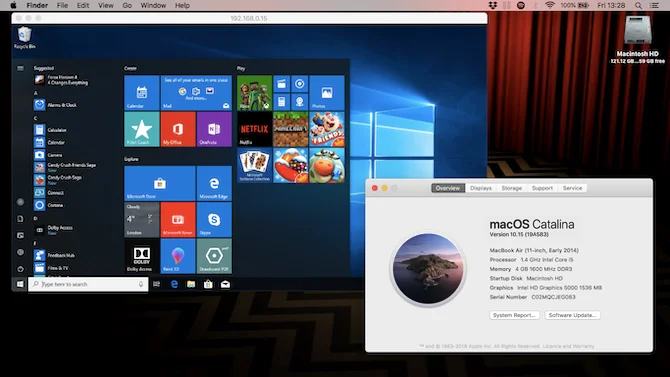Click the Spotlight search magnifier icon

coord(638,6)
